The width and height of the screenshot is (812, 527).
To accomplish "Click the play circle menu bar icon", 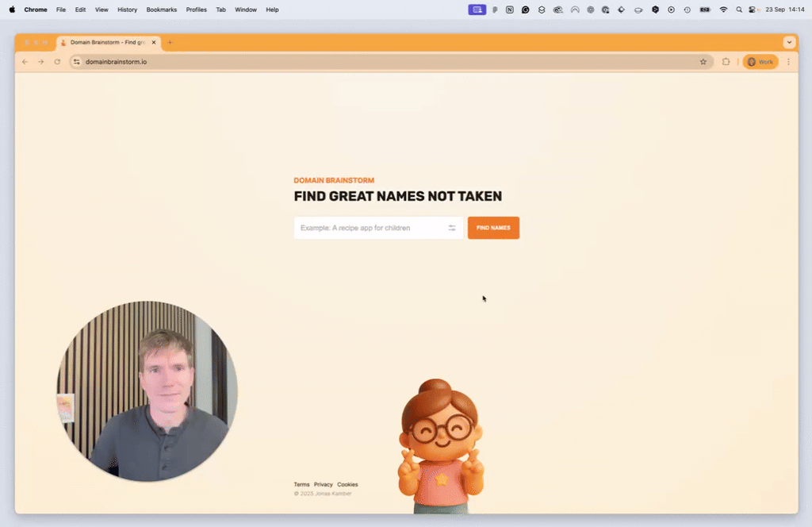I will coord(671,10).
